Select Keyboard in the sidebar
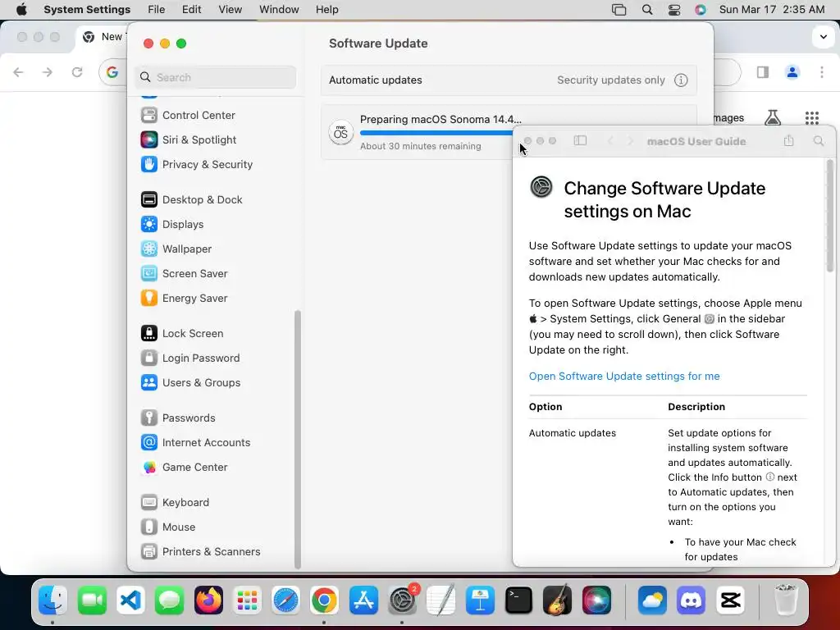Screen dimensions: 840x630 coord(175,503)
